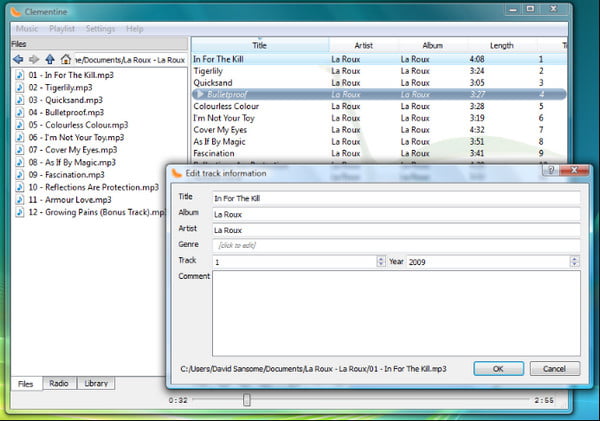Image resolution: width=600 pixels, height=421 pixels.
Task: Sort playlist by Title column header
Action: click(260, 45)
